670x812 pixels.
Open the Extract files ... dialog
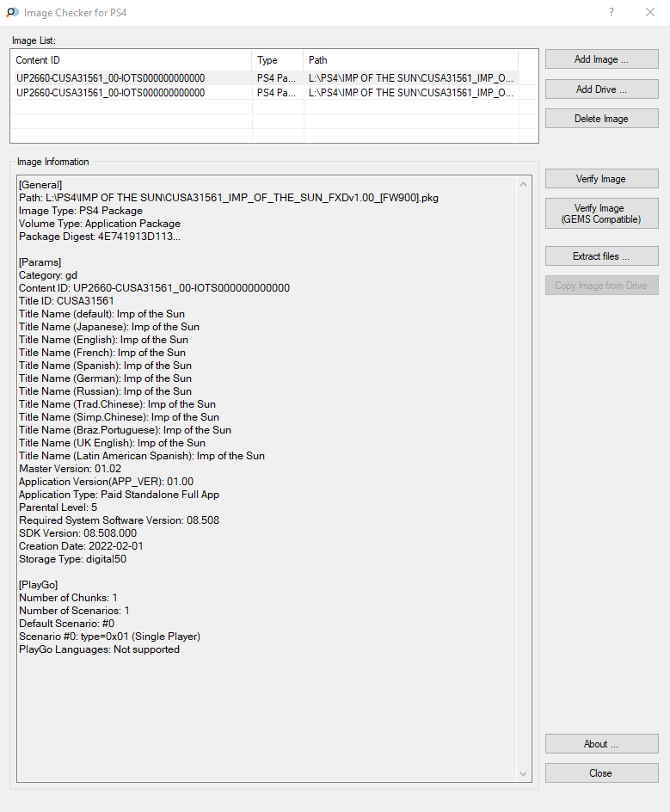602,255
